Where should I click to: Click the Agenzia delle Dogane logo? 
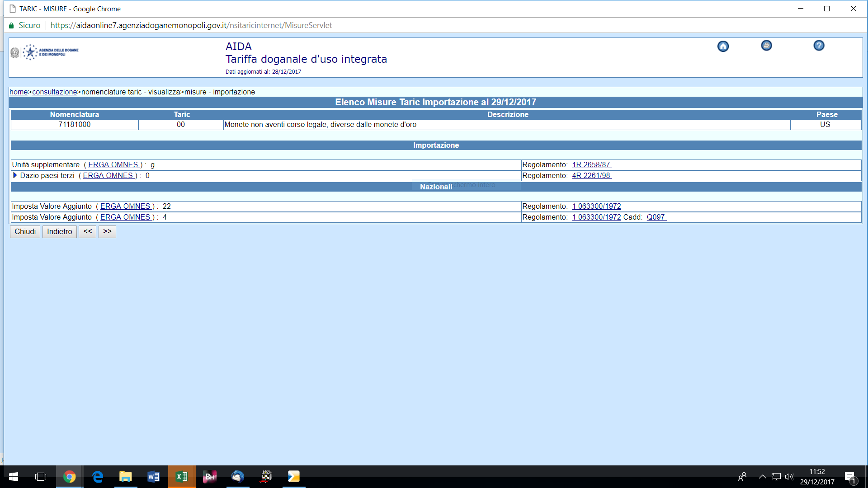(45, 52)
